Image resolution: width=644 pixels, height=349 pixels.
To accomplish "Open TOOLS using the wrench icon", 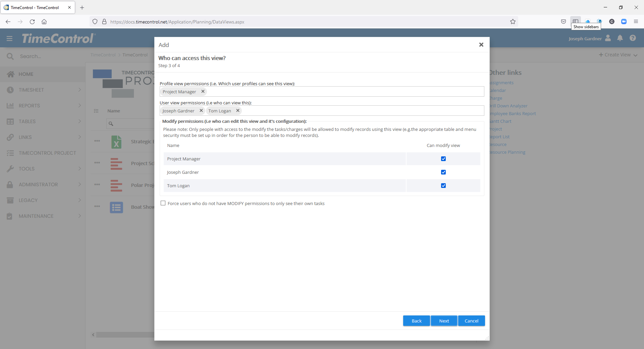I will [x=10, y=168].
